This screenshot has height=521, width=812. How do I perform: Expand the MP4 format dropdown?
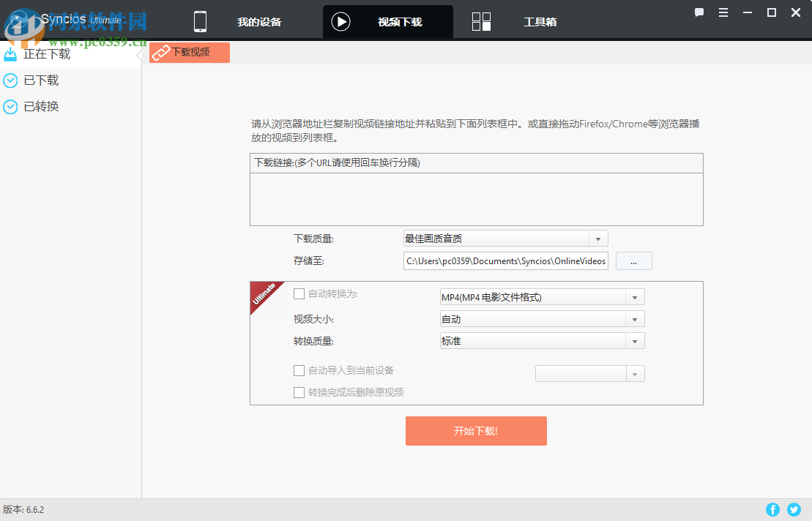tap(635, 296)
